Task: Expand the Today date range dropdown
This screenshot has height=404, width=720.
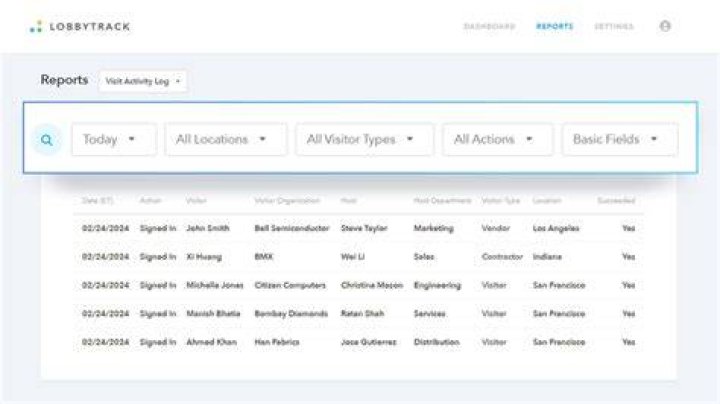Action: point(114,139)
